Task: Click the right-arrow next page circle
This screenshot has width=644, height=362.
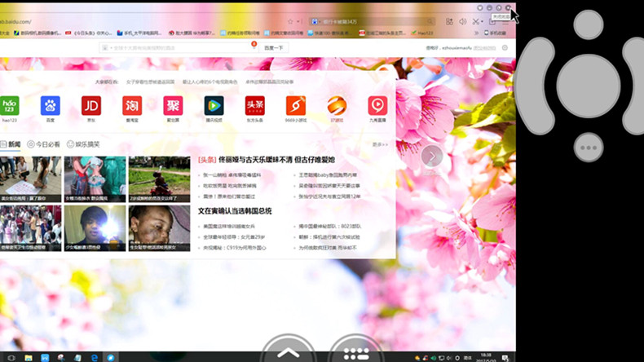Action: [432, 157]
